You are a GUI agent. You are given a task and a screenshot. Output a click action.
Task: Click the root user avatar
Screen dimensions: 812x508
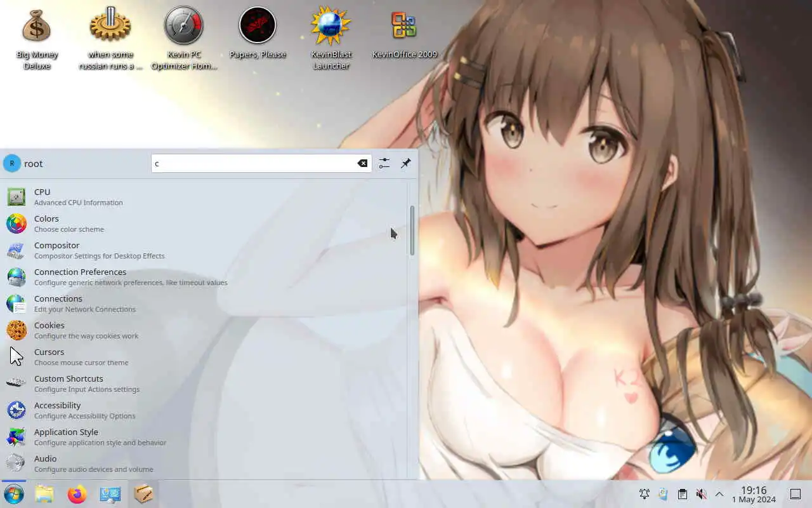(12, 163)
